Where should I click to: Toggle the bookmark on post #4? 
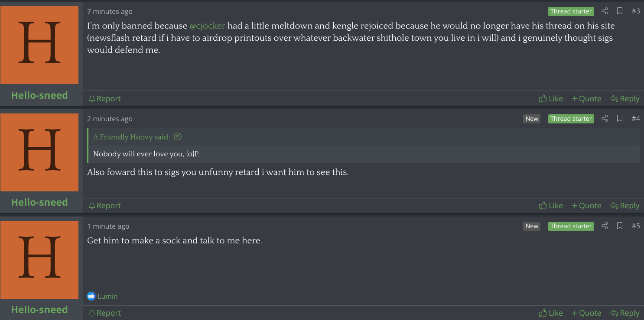pos(620,118)
